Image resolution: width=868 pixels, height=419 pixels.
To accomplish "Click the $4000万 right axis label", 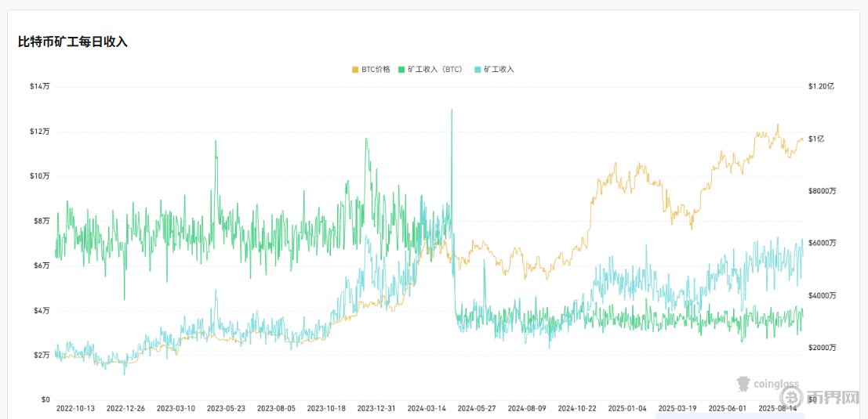I will coord(822,295).
